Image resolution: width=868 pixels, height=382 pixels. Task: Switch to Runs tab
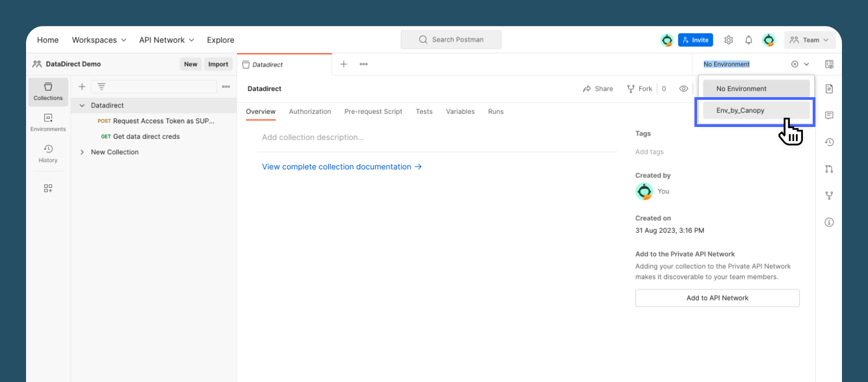pyautogui.click(x=496, y=112)
